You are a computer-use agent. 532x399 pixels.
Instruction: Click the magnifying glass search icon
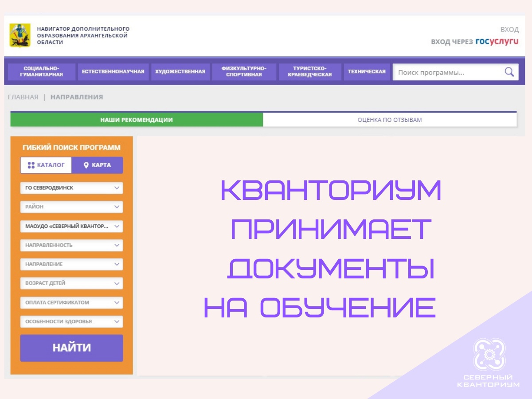tap(509, 72)
